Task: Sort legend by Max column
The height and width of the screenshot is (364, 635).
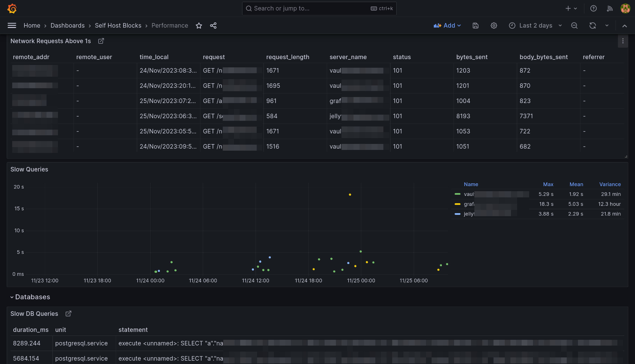Action: click(548, 184)
